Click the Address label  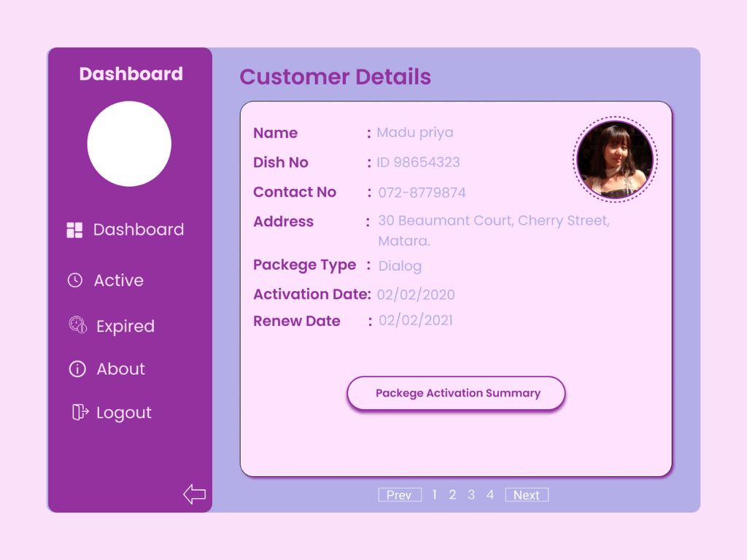click(284, 222)
